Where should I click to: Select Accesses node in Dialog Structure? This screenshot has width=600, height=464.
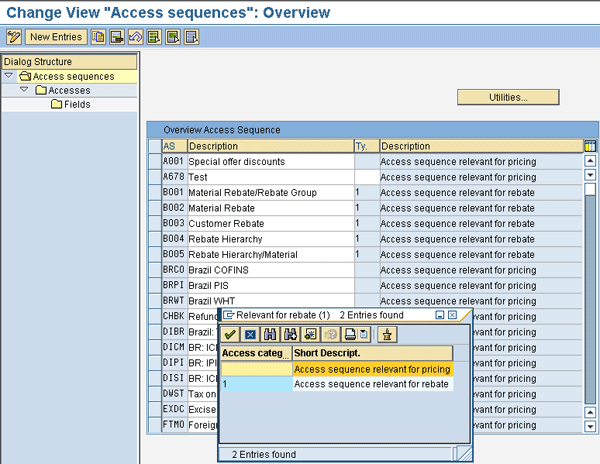pos(70,90)
